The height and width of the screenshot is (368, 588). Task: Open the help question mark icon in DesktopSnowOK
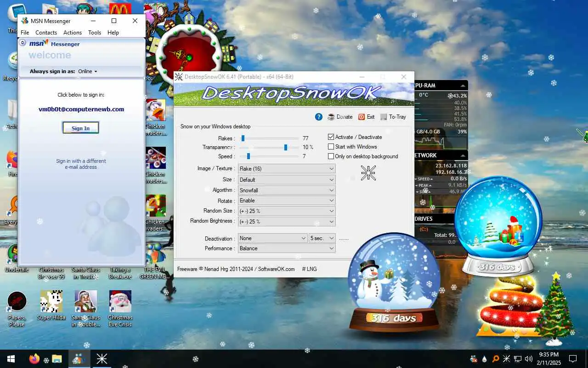click(319, 117)
